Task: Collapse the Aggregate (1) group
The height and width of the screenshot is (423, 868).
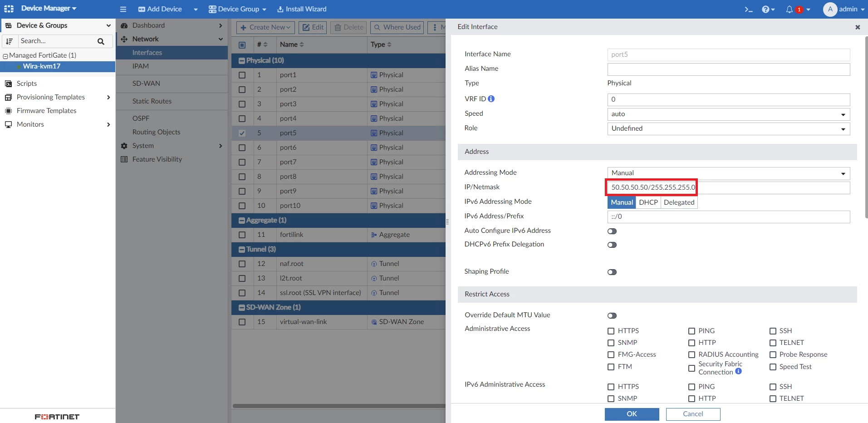Action: (242, 221)
